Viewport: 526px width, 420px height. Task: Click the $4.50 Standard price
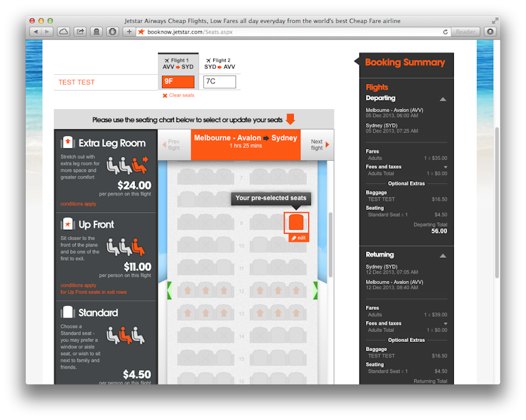[x=137, y=374]
